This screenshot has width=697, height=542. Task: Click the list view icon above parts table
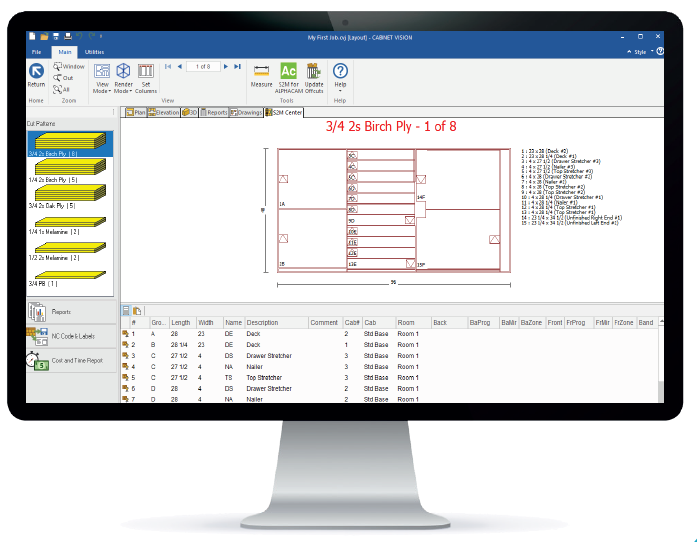click(126, 310)
